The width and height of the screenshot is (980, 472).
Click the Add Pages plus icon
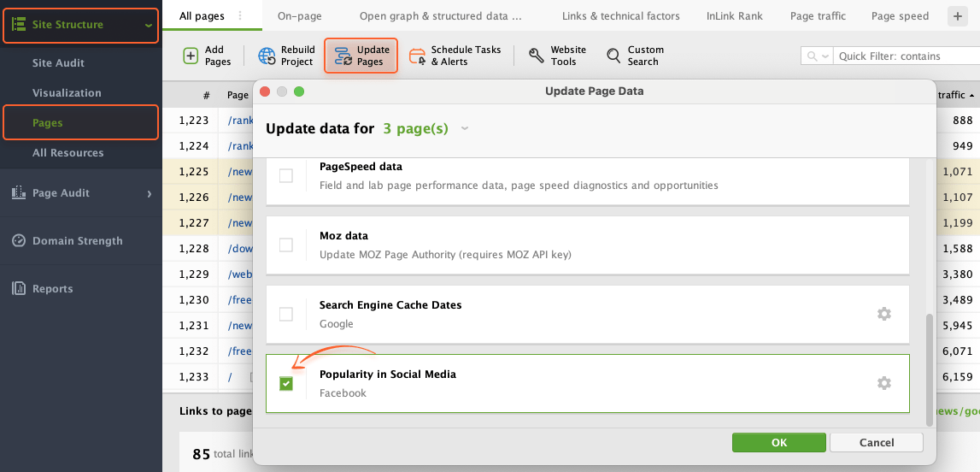(x=191, y=56)
